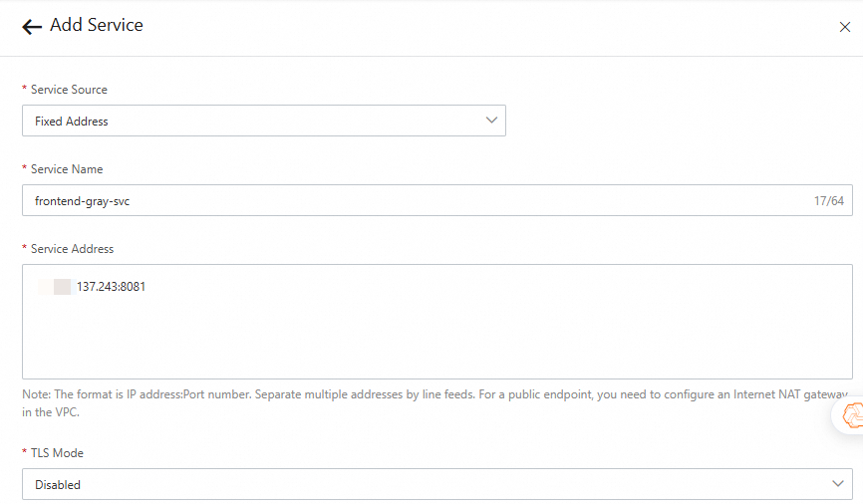Screen dimensions: 863x504
Task: Click the Service Source chevron arrow
Action: click(491, 120)
